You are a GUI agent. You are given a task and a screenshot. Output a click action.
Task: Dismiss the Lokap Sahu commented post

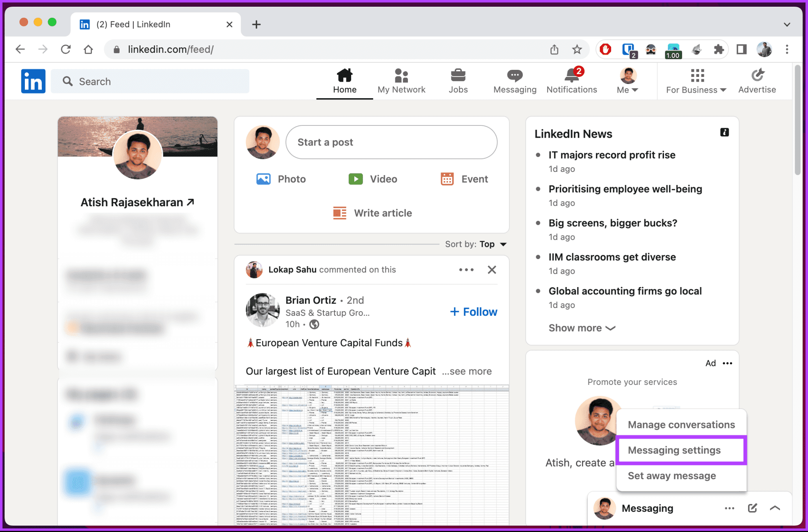[492, 270]
